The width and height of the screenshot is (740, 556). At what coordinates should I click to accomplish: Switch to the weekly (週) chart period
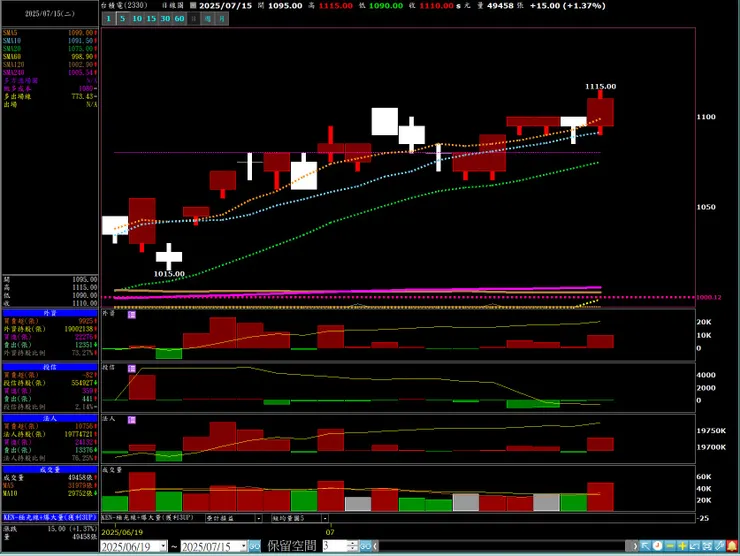click(208, 18)
